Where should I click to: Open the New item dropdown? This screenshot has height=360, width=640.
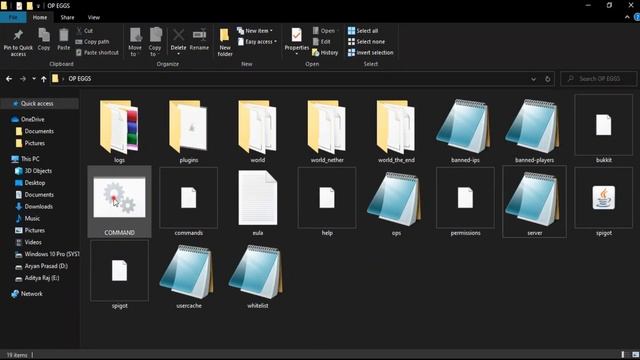[x=255, y=31]
